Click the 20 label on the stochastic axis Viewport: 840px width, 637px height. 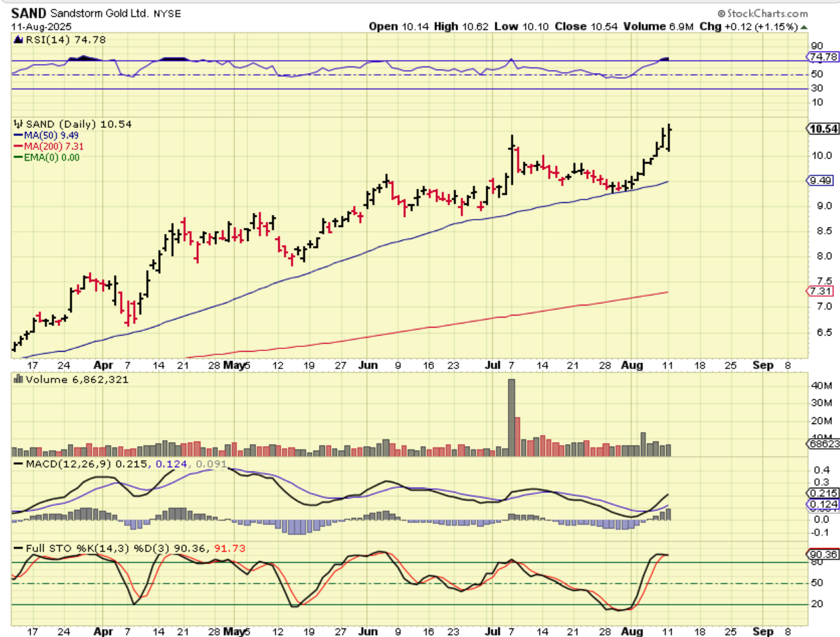(x=817, y=605)
